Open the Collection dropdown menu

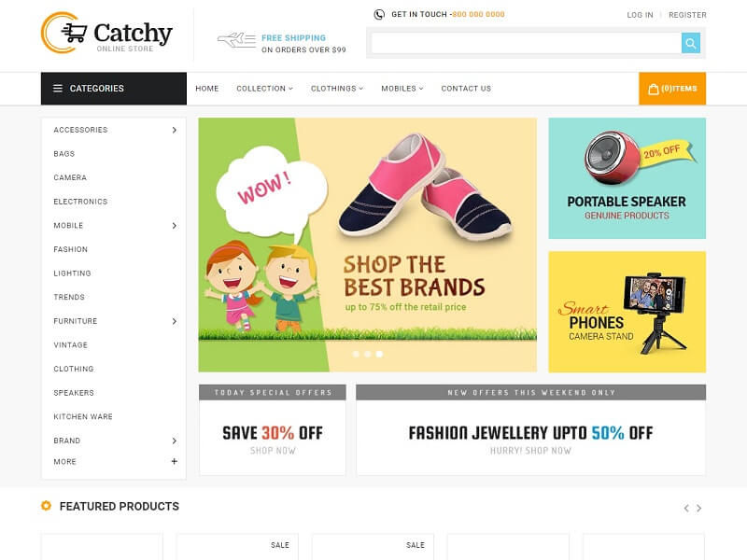click(x=264, y=89)
